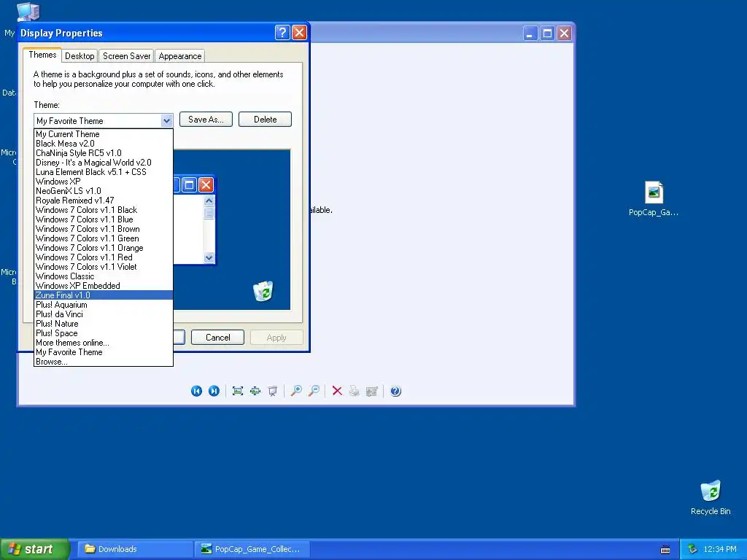Image resolution: width=747 pixels, height=560 pixels.
Task: Select Windows 7 Colors v1.1 Green
Action: coord(104,238)
